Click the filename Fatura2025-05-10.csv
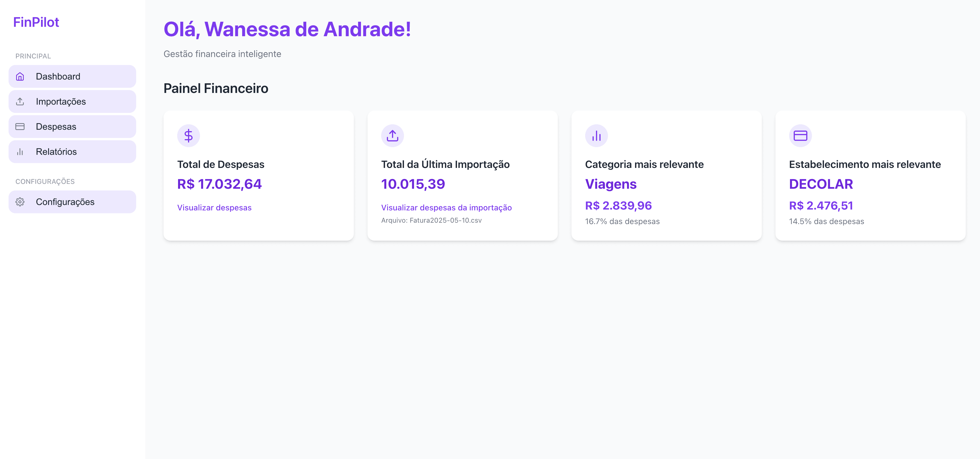Image resolution: width=980 pixels, height=459 pixels. click(x=431, y=220)
